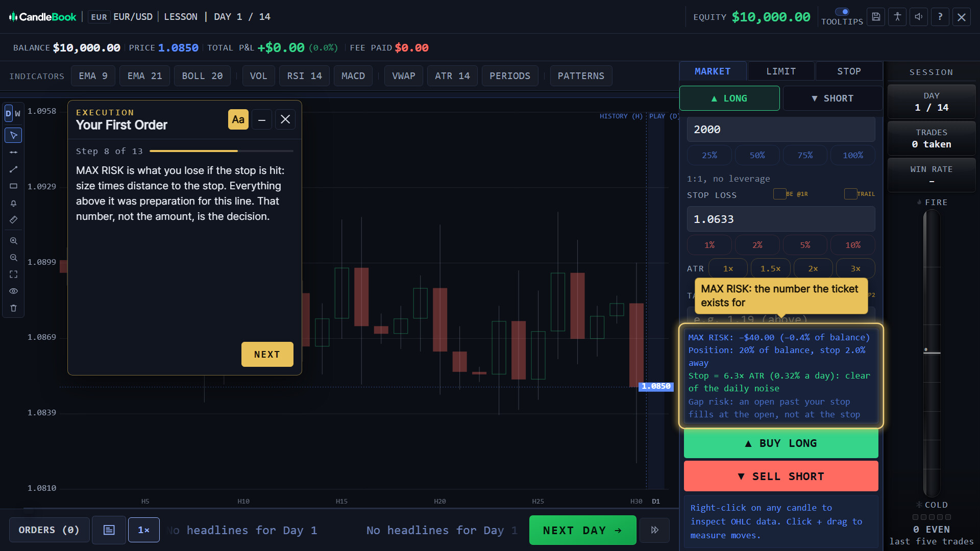The width and height of the screenshot is (980, 551).
Task: Zoom out of the chart
Action: pyautogui.click(x=14, y=258)
